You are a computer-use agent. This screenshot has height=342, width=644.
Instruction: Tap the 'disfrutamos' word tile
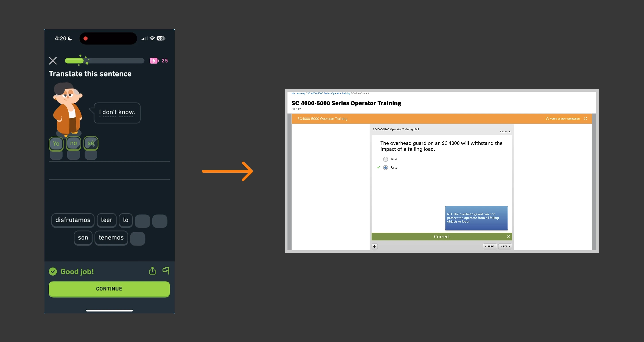[x=73, y=220]
